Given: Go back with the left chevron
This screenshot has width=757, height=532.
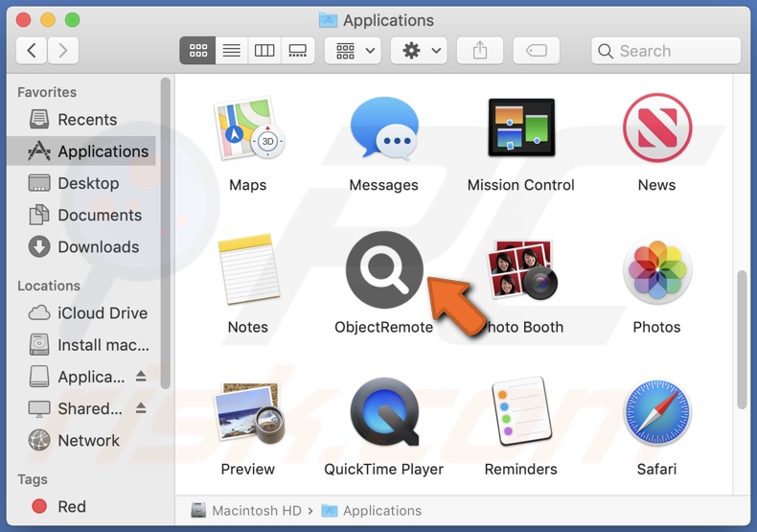Looking at the screenshot, I should click(32, 50).
